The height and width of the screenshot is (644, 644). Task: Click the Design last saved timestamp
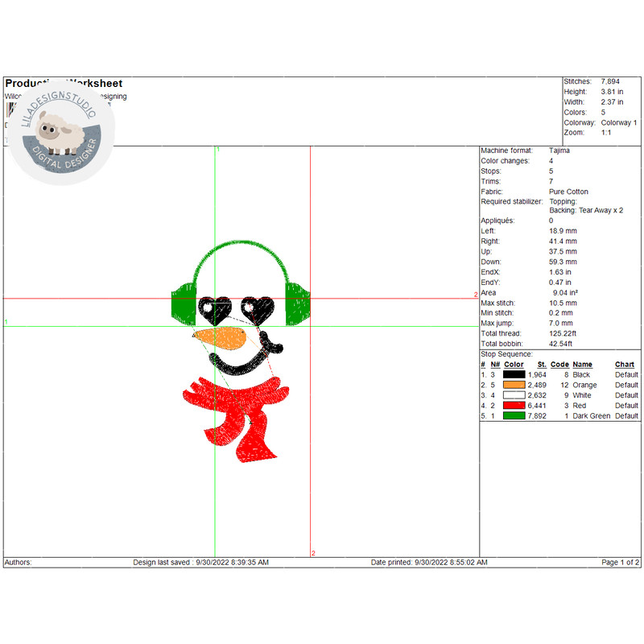[x=200, y=563]
